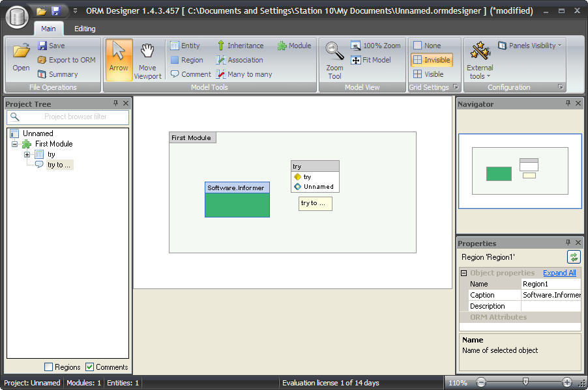The image size is (588, 390).
Task: Expand the try entity tree node
Action: click(x=27, y=154)
